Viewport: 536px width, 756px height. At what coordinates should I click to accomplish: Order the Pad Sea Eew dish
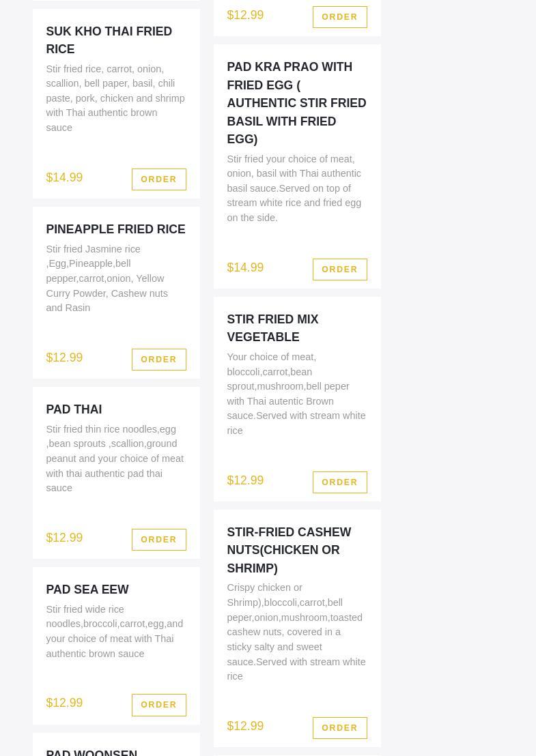click(158, 705)
